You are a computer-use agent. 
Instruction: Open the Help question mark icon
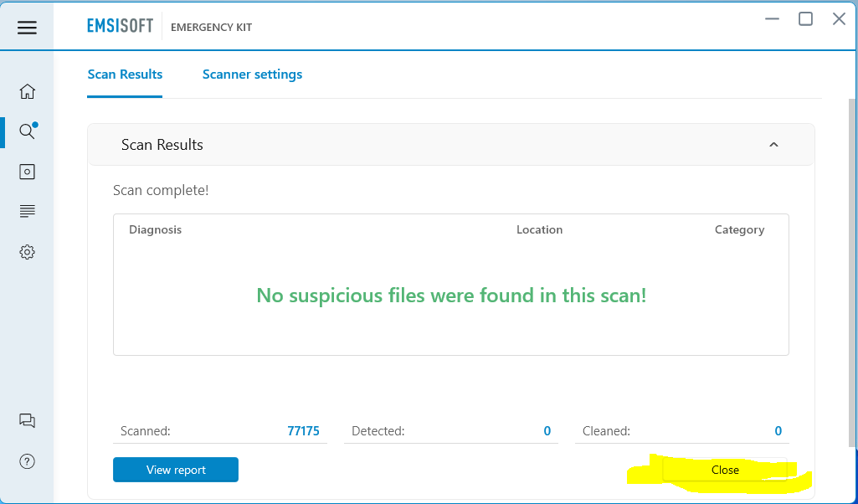coord(27,461)
